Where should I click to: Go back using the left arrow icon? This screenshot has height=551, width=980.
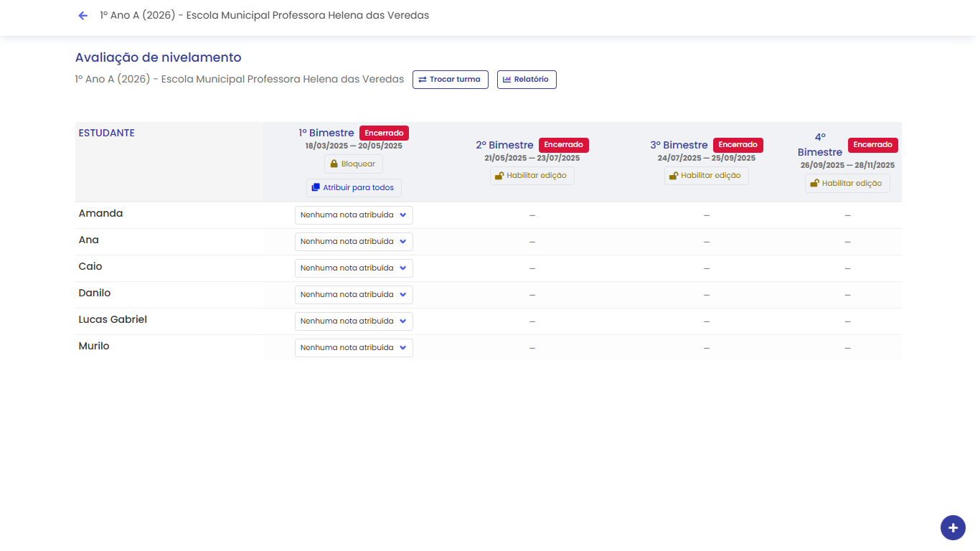click(83, 15)
